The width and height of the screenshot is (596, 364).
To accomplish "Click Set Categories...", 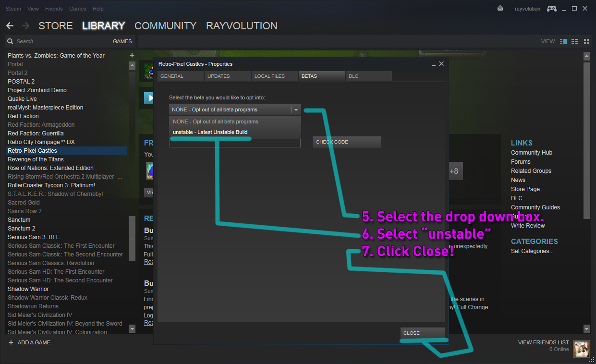I will pyautogui.click(x=532, y=251).
